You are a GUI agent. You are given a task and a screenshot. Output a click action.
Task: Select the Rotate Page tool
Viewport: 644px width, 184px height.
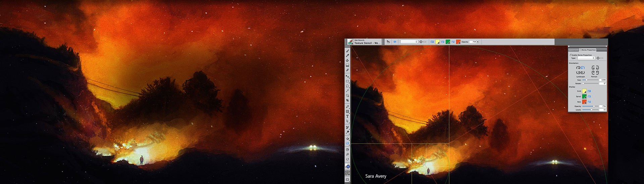(x=347, y=159)
